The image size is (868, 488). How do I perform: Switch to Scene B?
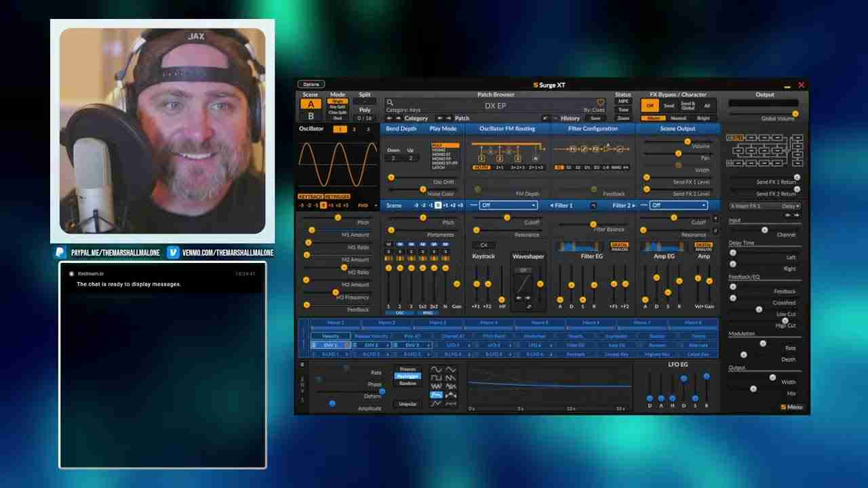point(311,116)
